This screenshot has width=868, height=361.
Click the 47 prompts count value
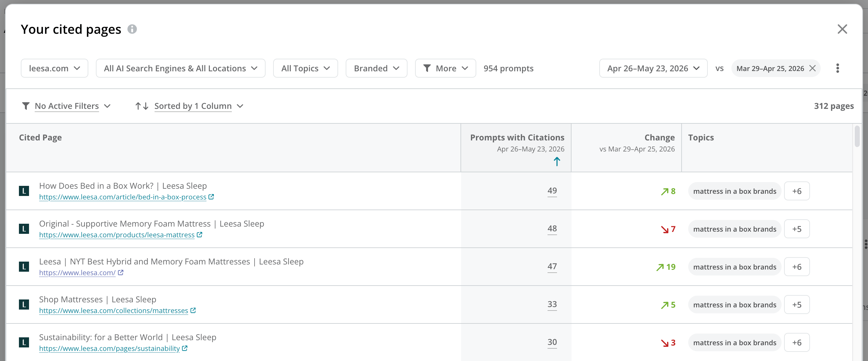(x=552, y=267)
